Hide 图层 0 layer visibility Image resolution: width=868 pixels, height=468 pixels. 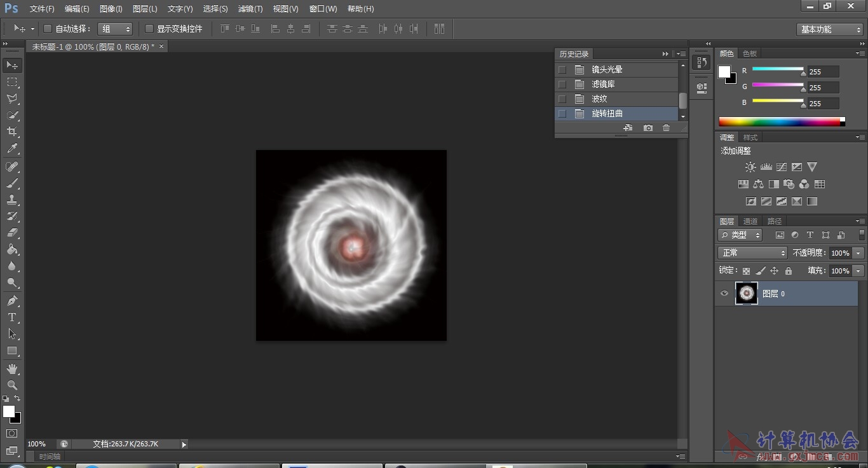(x=724, y=293)
